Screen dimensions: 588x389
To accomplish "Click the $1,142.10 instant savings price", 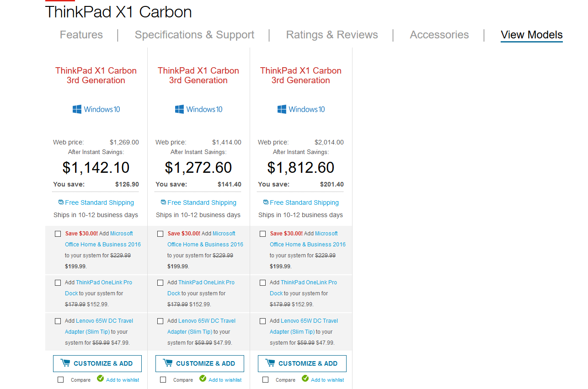I will 96,168.
